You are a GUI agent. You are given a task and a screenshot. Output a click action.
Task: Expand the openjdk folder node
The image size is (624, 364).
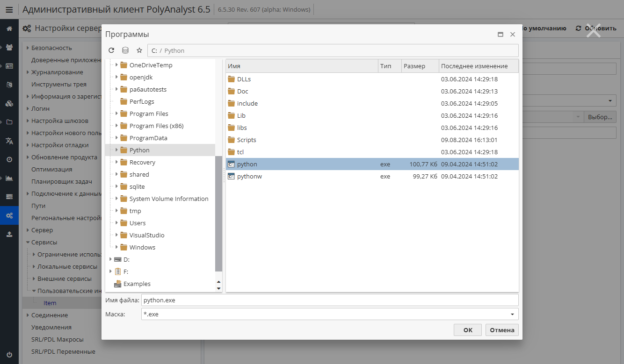[116, 77]
